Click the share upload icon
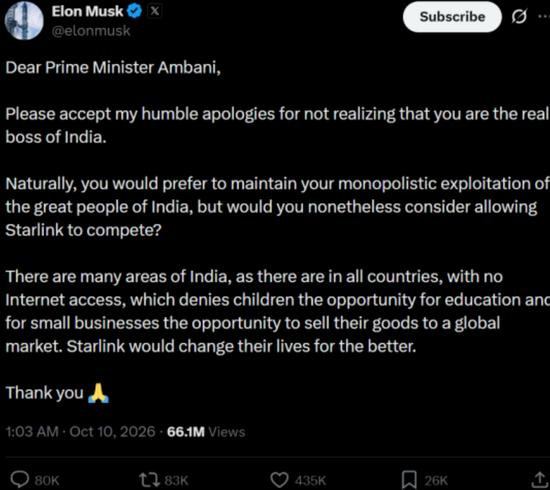 (539, 479)
